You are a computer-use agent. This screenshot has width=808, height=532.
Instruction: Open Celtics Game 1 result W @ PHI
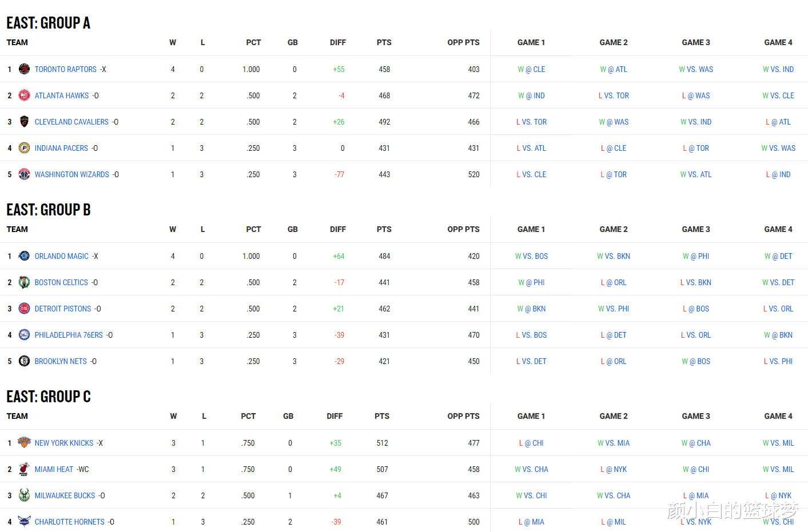point(531,282)
